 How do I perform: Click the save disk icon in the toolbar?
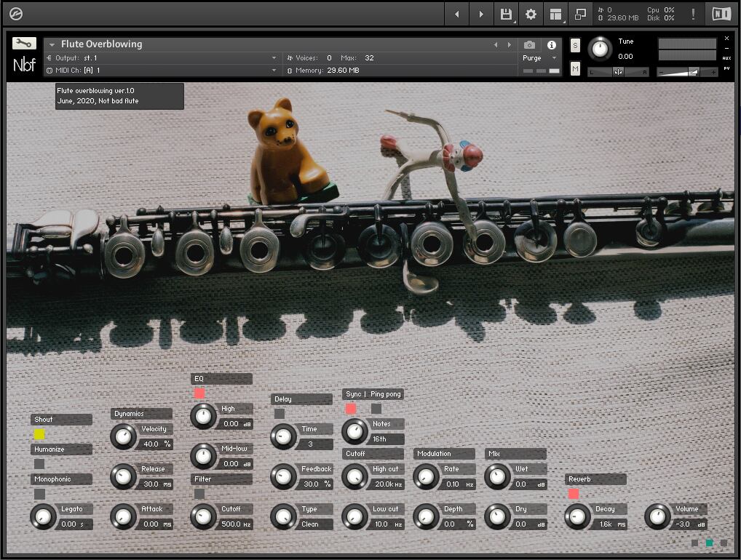505,14
